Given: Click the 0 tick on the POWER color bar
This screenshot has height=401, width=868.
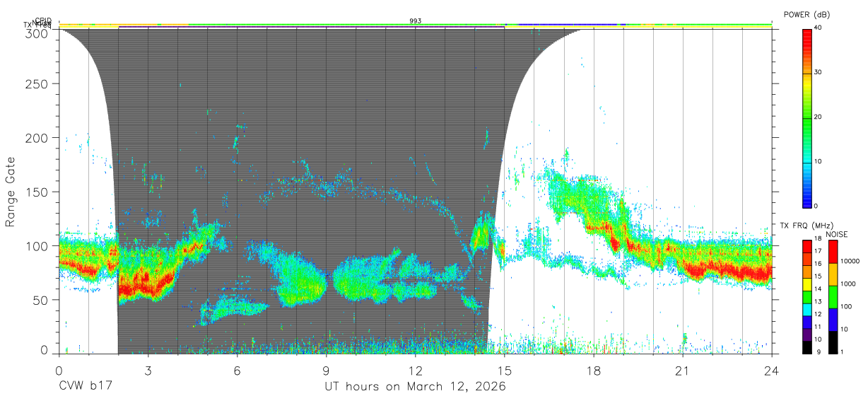Looking at the screenshot, I should pyautogui.click(x=817, y=206).
